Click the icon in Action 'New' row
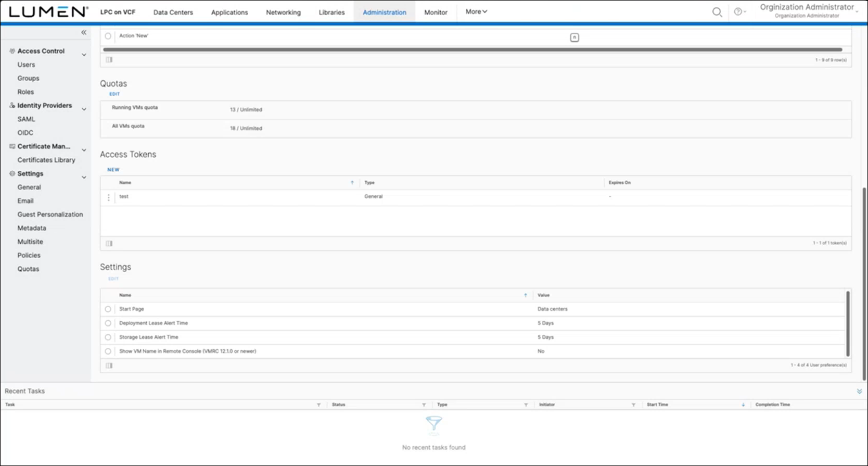 coord(575,37)
